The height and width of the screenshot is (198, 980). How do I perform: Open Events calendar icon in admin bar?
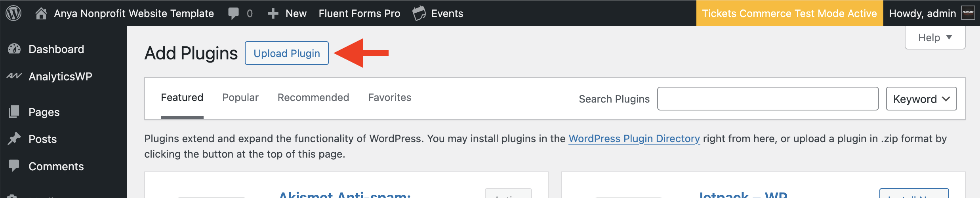(419, 13)
